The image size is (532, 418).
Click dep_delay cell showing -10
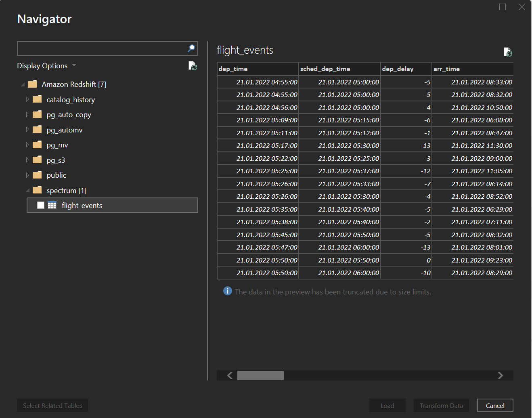tap(406, 273)
